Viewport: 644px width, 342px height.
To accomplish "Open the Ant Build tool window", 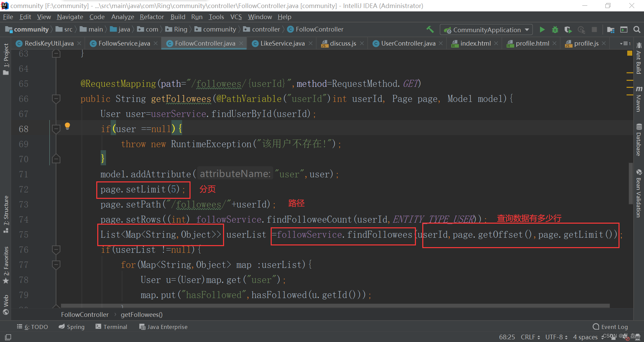I will [x=639, y=58].
